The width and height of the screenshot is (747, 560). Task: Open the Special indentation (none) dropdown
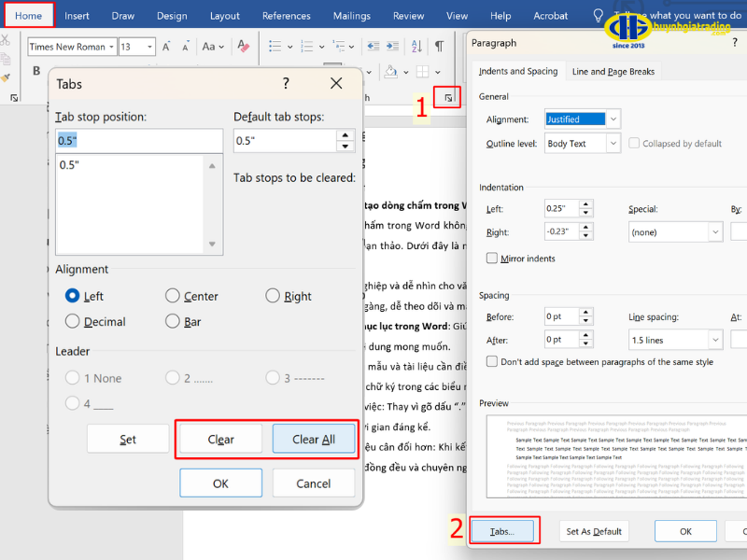(x=715, y=231)
